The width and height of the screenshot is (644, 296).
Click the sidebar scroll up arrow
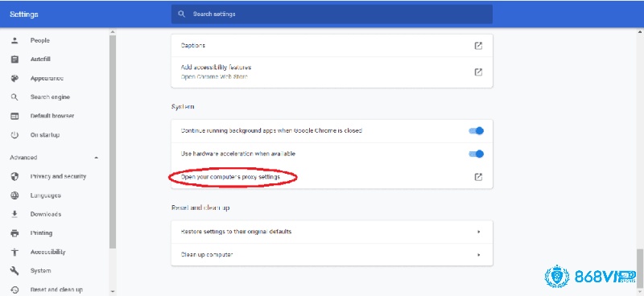coord(113,31)
